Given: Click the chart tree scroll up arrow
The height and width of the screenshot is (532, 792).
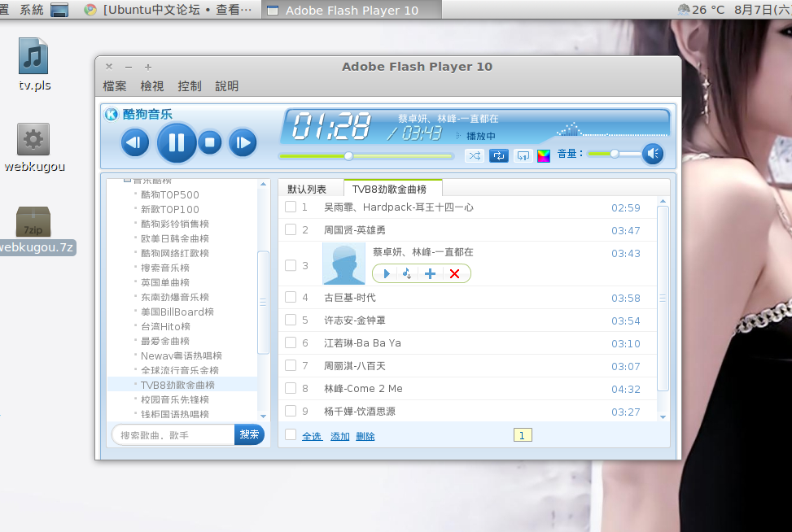Looking at the screenshot, I should (263, 184).
